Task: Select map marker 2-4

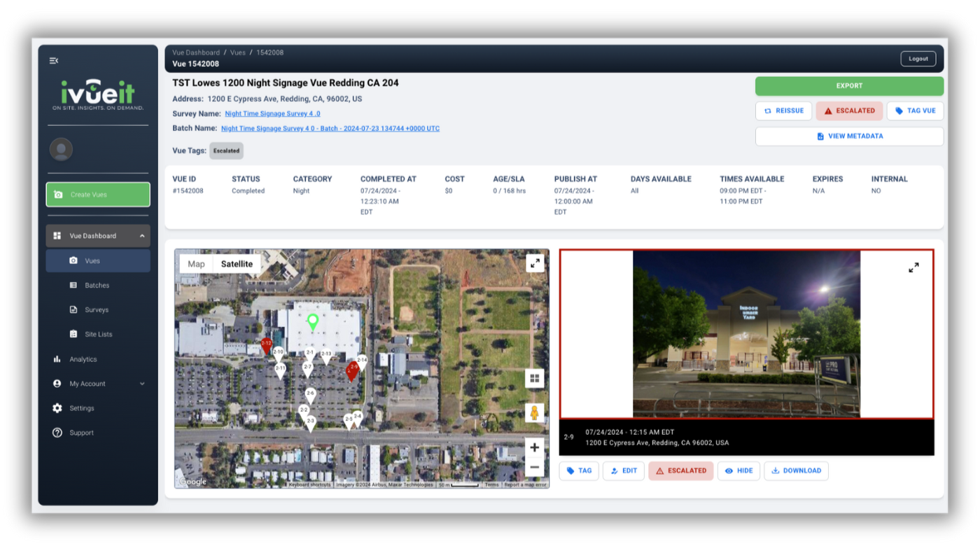Action: [x=357, y=419]
